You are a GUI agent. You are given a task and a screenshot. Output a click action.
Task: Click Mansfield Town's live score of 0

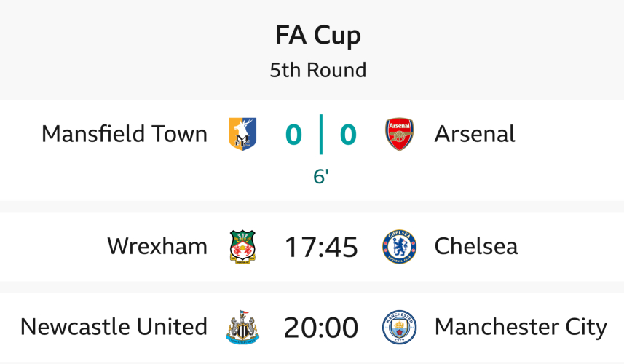point(293,135)
